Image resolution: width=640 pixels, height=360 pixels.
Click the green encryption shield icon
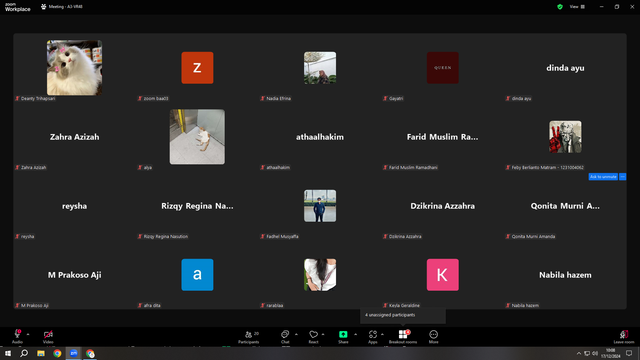point(560,7)
